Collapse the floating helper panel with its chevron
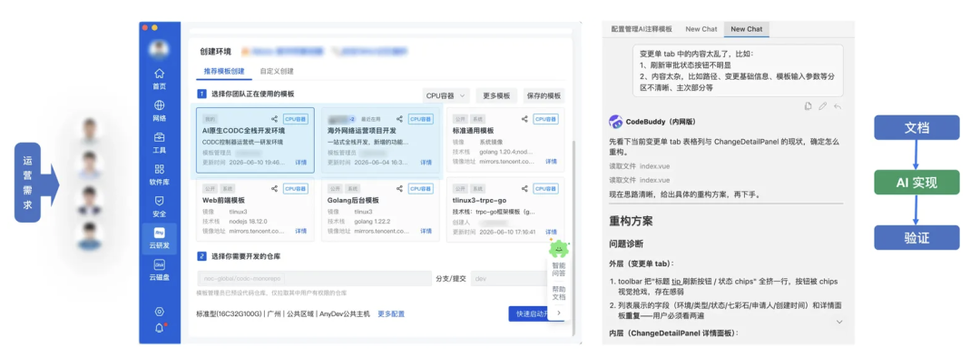The width and height of the screenshot is (980, 358). pos(558,313)
